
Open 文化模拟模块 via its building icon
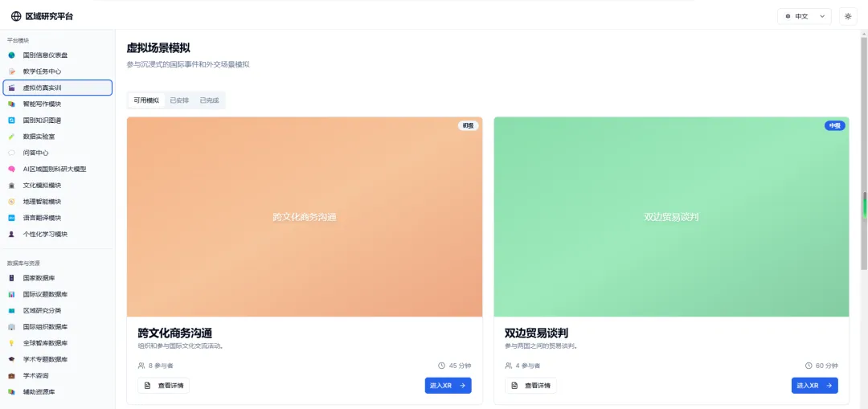[x=11, y=186]
